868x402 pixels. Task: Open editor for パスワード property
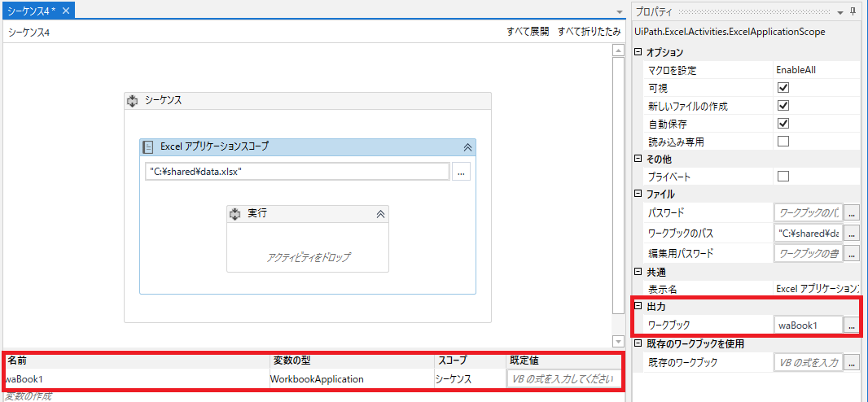coord(852,212)
